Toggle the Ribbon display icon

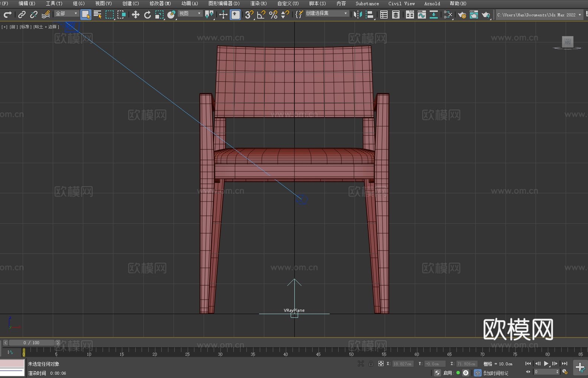pyautogui.click(x=410, y=14)
